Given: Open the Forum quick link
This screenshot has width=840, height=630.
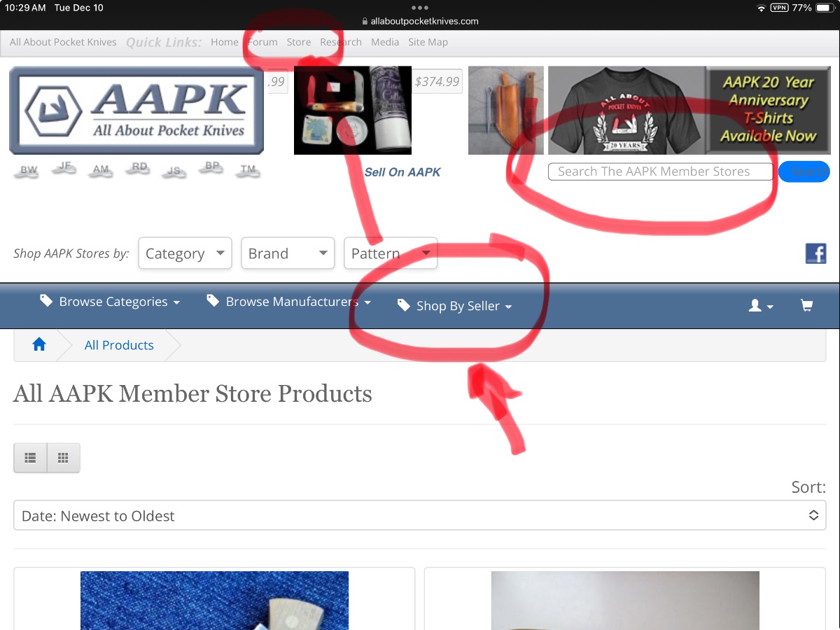Looking at the screenshot, I should pos(262,42).
